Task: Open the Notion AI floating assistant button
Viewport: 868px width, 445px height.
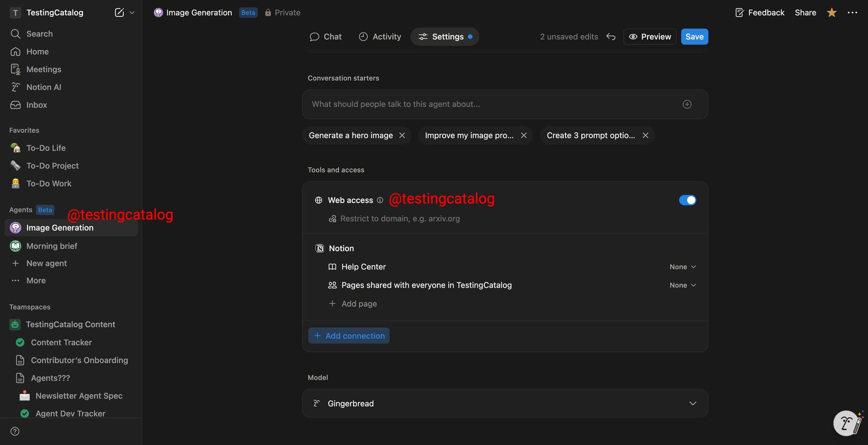Action: coord(847,423)
